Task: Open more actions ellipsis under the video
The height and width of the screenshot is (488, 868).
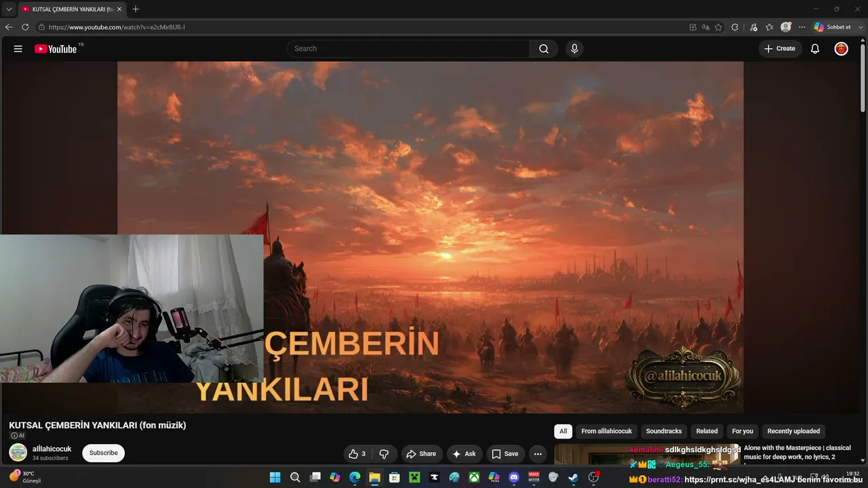Action: point(538,454)
